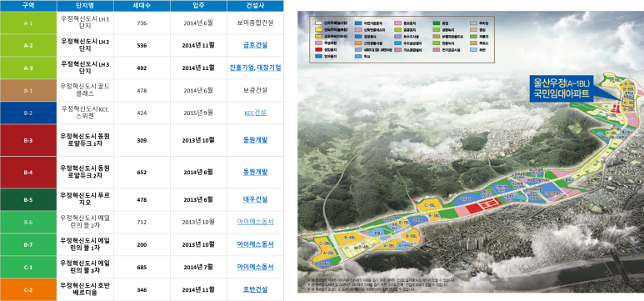644x301 pixels.
Task: Click the 구역 column header
Action: click(x=28, y=6)
